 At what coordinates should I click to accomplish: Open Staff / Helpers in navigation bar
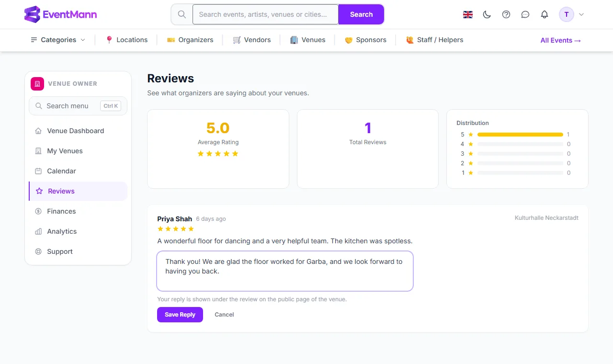(434, 40)
